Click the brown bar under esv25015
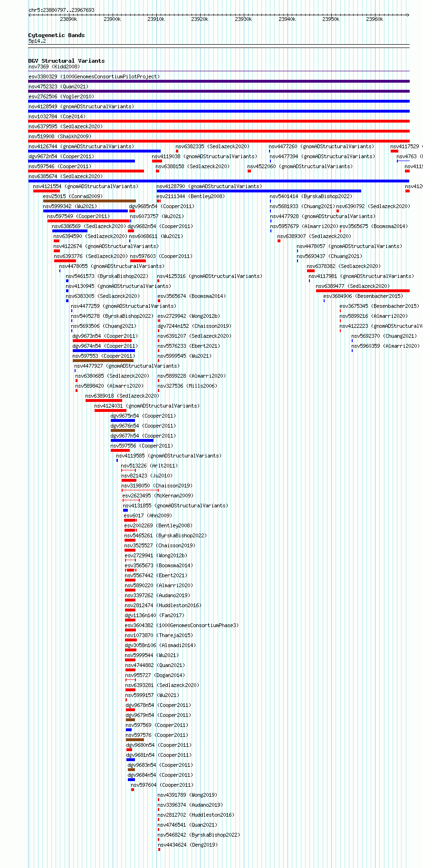Screen dimensions: 423x868 pos(89,201)
